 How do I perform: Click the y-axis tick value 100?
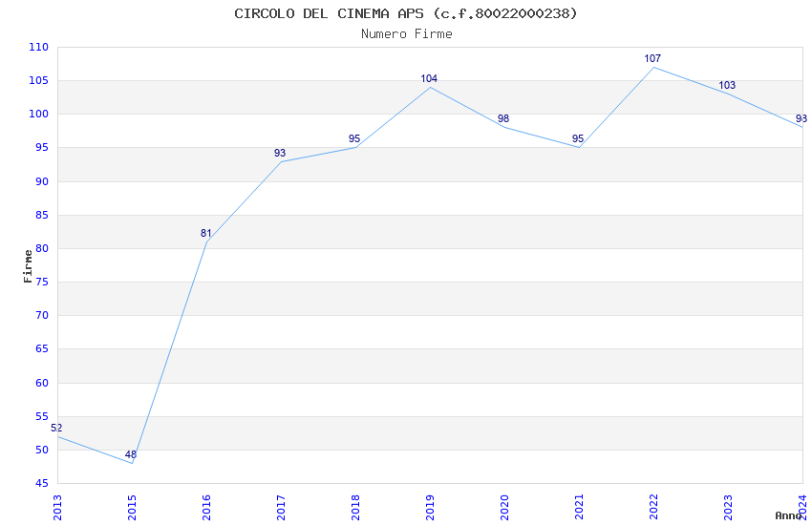(x=38, y=114)
